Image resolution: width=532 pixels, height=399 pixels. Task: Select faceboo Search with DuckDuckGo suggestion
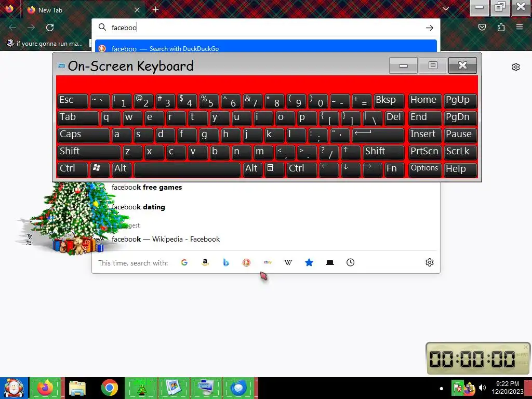tap(265, 46)
